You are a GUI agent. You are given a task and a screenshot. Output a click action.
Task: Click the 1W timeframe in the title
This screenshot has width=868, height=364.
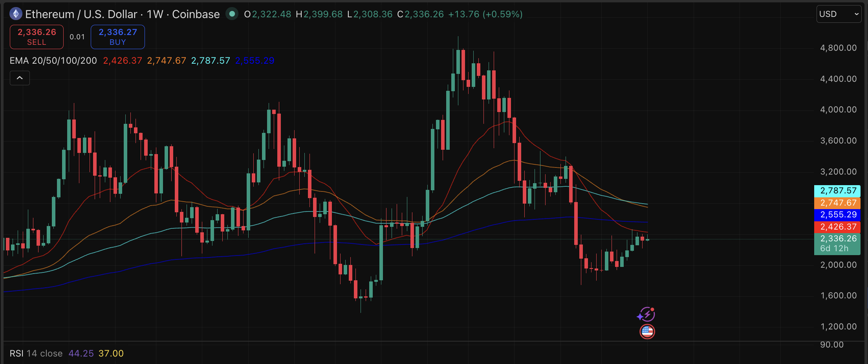[x=155, y=14]
